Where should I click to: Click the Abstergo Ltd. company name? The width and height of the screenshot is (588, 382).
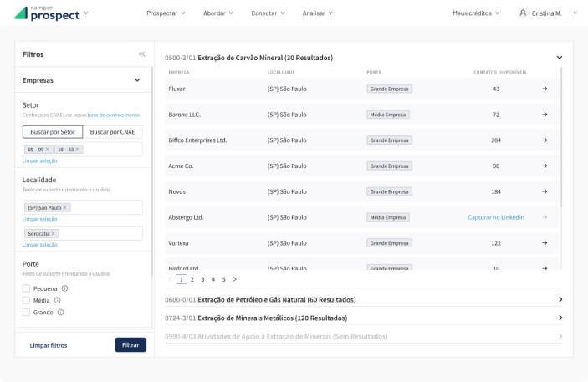click(x=186, y=217)
